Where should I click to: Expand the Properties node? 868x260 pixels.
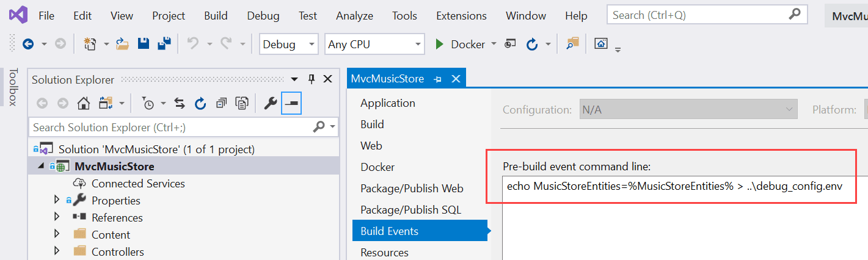57,200
